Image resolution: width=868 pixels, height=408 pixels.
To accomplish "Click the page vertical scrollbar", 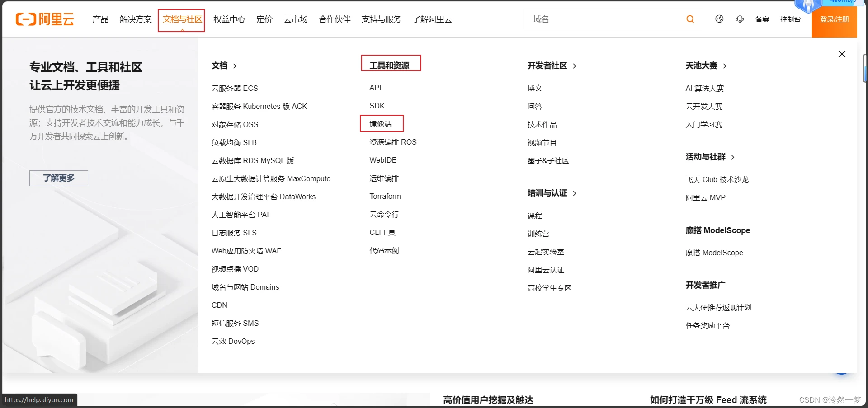I will point(865,68).
